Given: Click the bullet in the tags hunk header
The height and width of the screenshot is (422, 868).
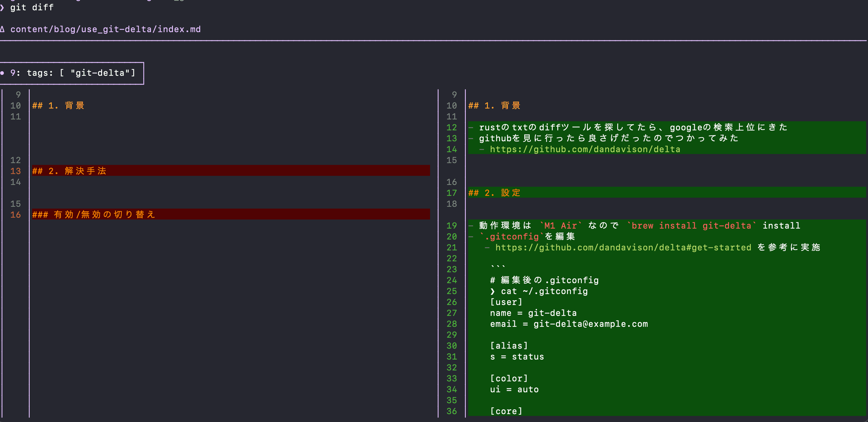Looking at the screenshot, I should (2, 73).
